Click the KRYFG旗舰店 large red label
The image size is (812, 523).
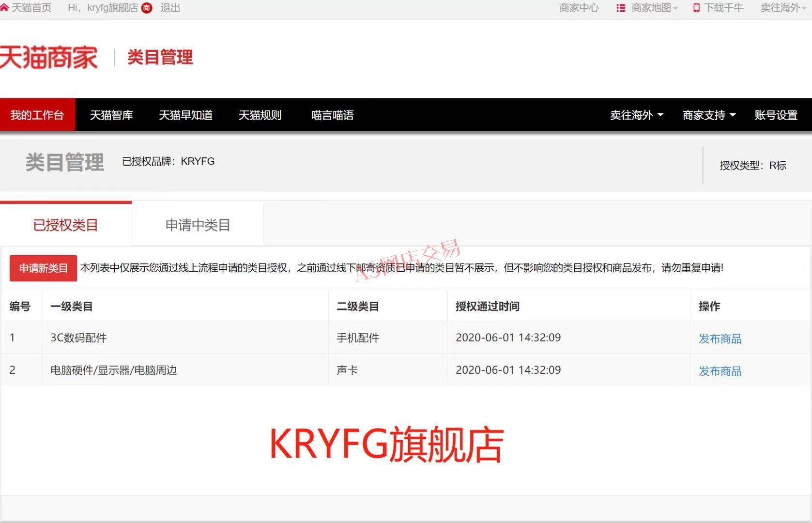click(x=386, y=444)
